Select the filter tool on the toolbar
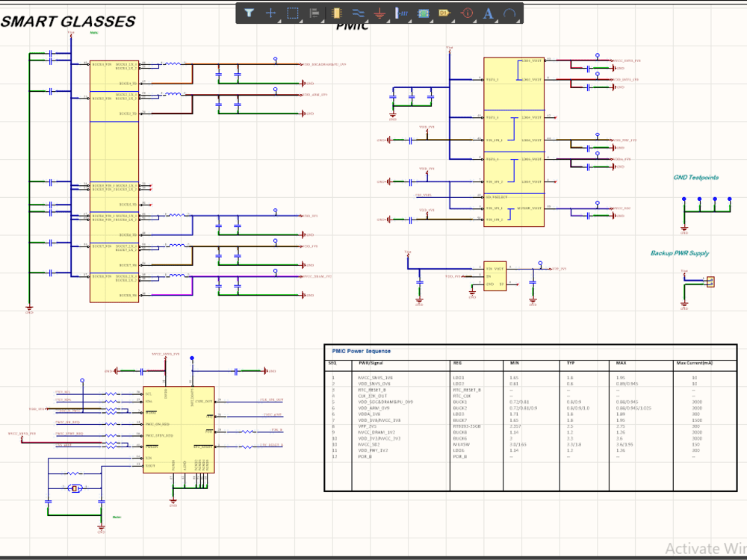Image resolution: width=747 pixels, height=560 pixels. [249, 13]
